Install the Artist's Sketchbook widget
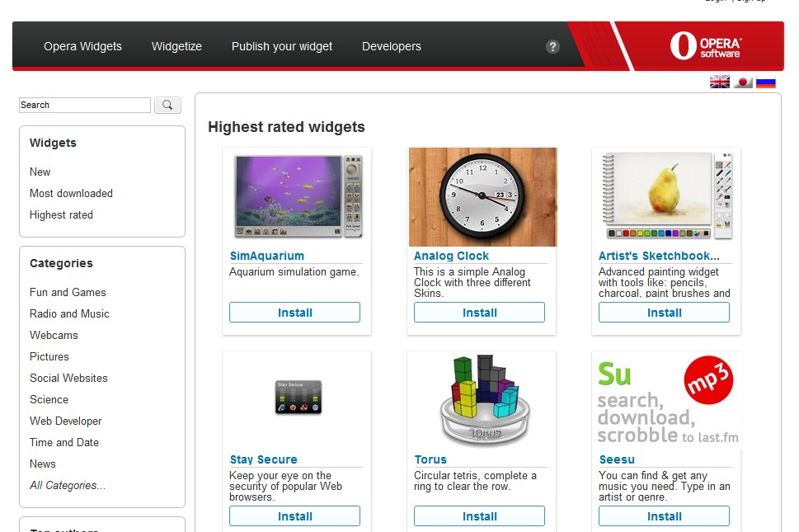 (x=664, y=313)
